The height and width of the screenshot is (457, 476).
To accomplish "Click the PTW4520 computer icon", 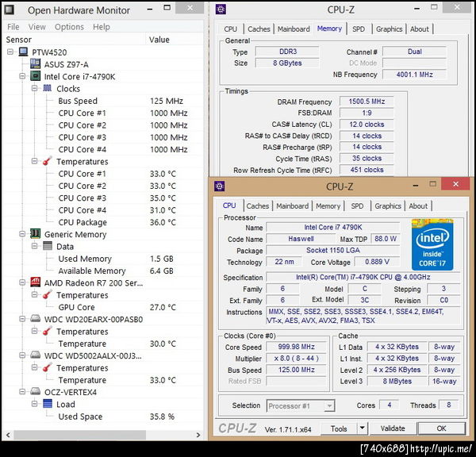I will 23,52.
